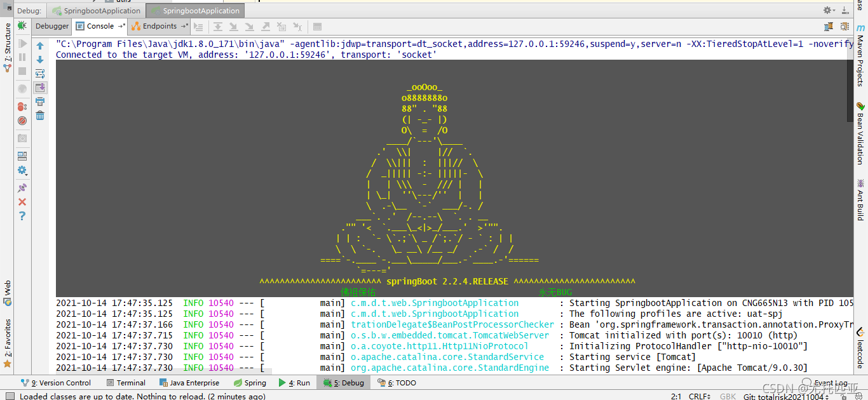Open the Structure side panel
Viewport: 868px width, 400px height.
[x=7, y=48]
